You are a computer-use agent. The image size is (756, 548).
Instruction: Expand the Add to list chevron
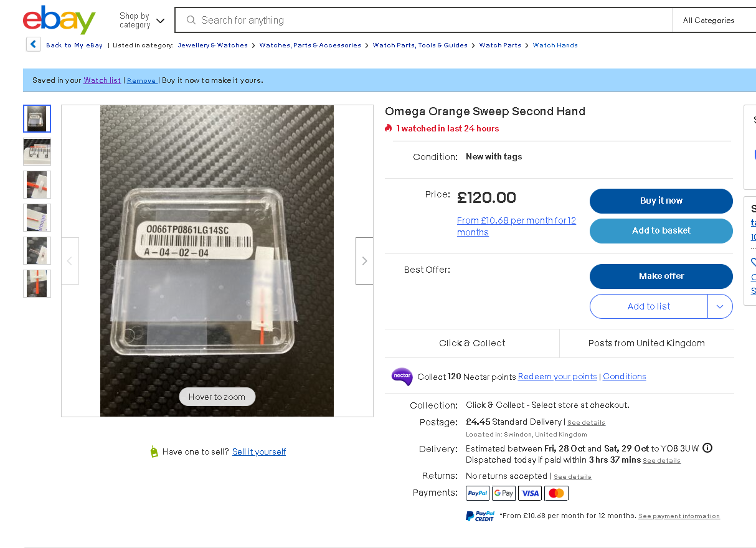[x=720, y=306]
